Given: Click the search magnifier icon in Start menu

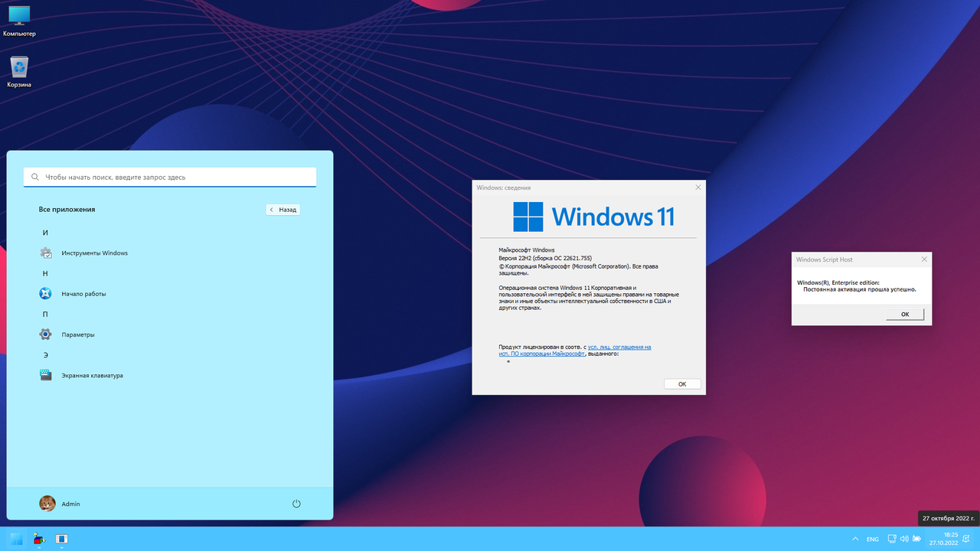Looking at the screenshot, I should click(x=35, y=177).
